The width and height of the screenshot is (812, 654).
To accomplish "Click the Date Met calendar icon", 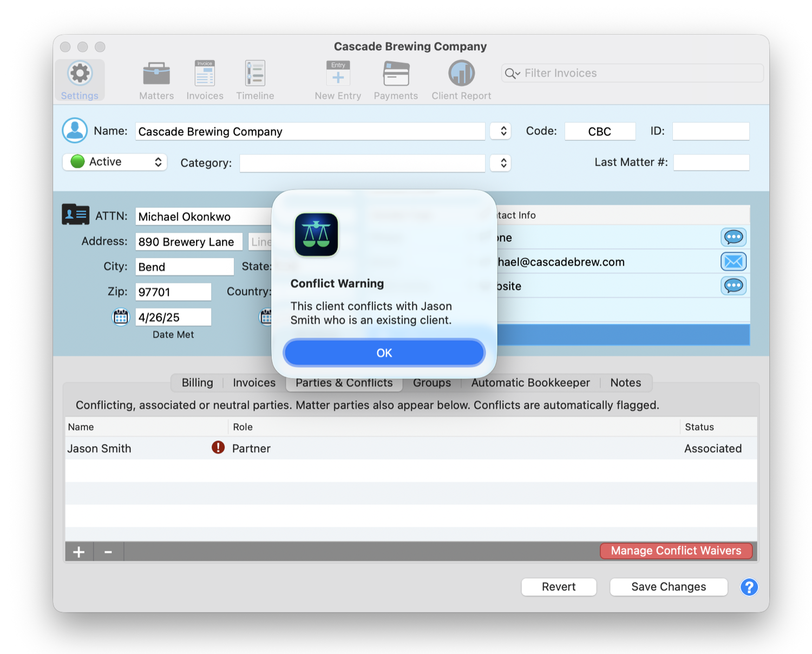I will pos(121,317).
